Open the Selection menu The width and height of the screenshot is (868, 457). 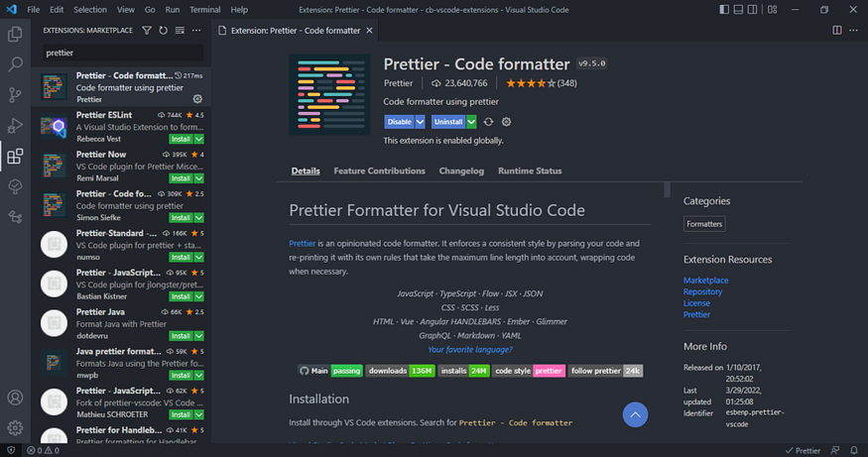[x=90, y=9]
